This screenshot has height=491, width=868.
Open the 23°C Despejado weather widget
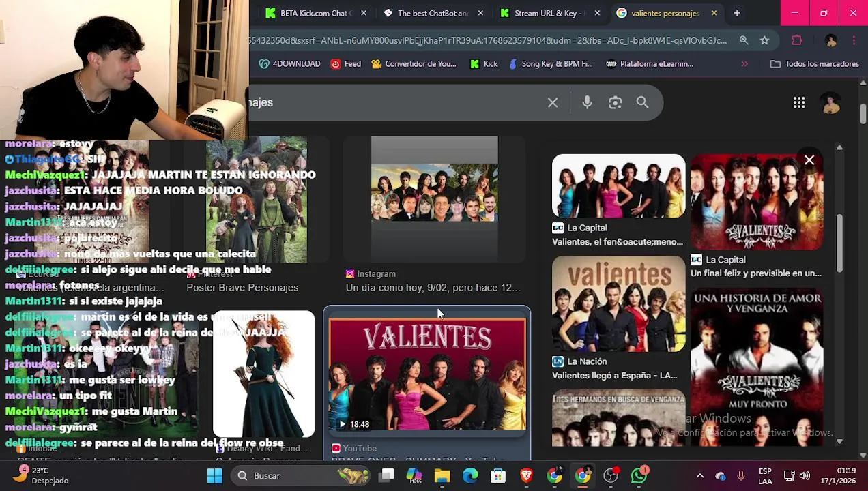pos(42,476)
